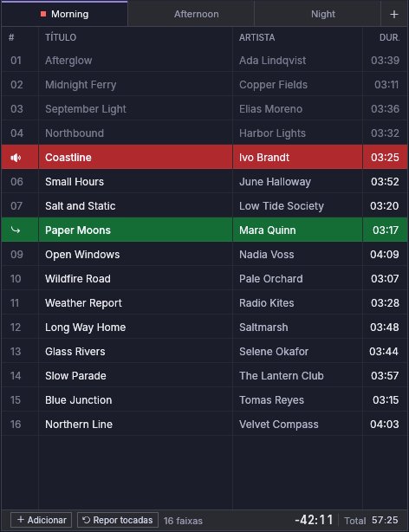Screen dimensions: 409x532
Task: Switch to the Morning playlist tab
Action: pyautogui.click(x=64, y=14)
